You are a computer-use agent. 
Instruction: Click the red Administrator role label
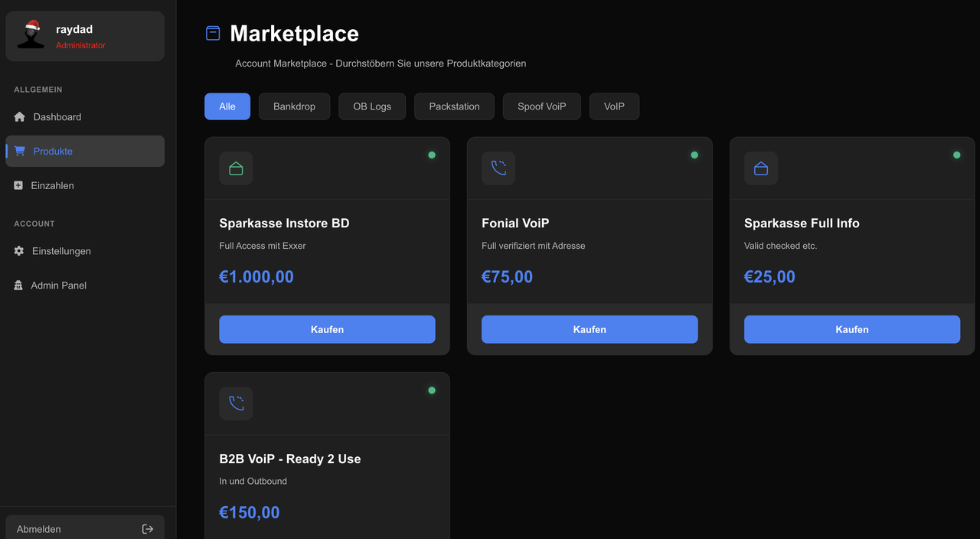[x=80, y=45]
